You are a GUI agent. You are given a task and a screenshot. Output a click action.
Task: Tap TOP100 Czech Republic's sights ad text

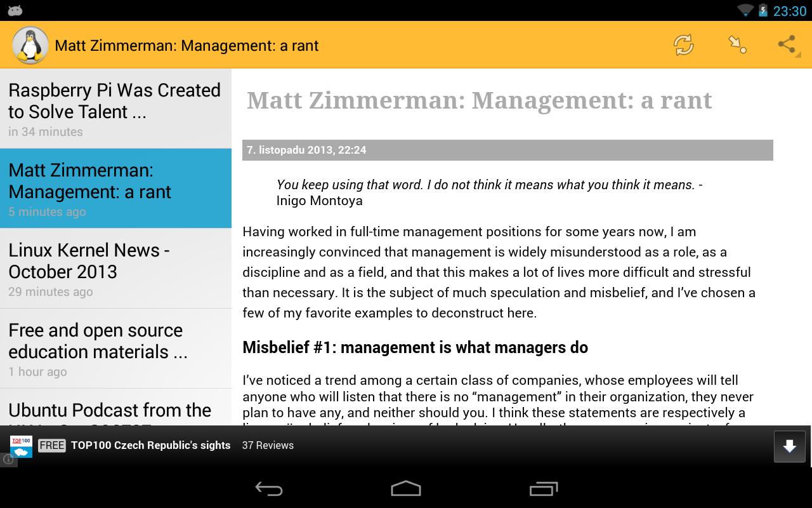pos(150,446)
